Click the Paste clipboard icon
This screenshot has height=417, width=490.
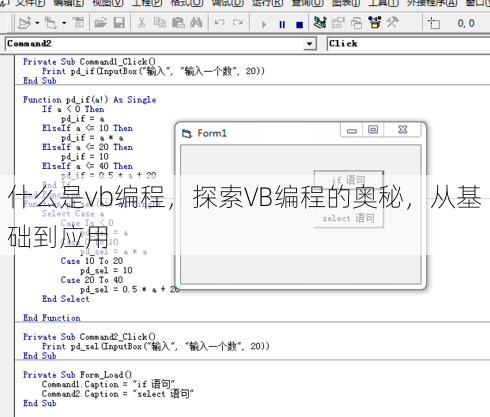pyautogui.click(x=178, y=23)
